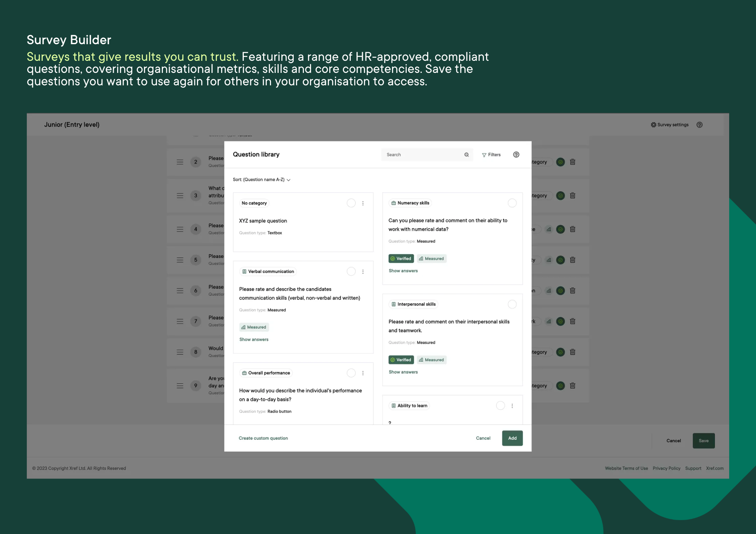Click the Cancel button in Question library

(x=482, y=438)
